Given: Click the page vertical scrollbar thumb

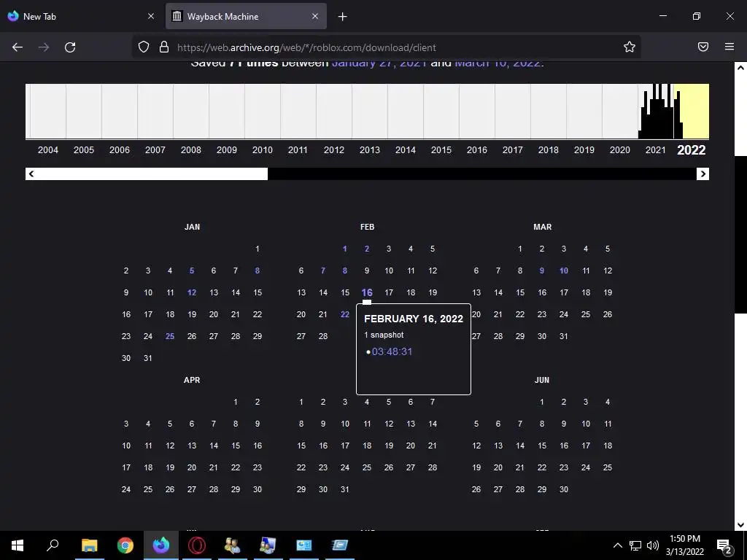Looking at the screenshot, I should (x=740, y=235).
